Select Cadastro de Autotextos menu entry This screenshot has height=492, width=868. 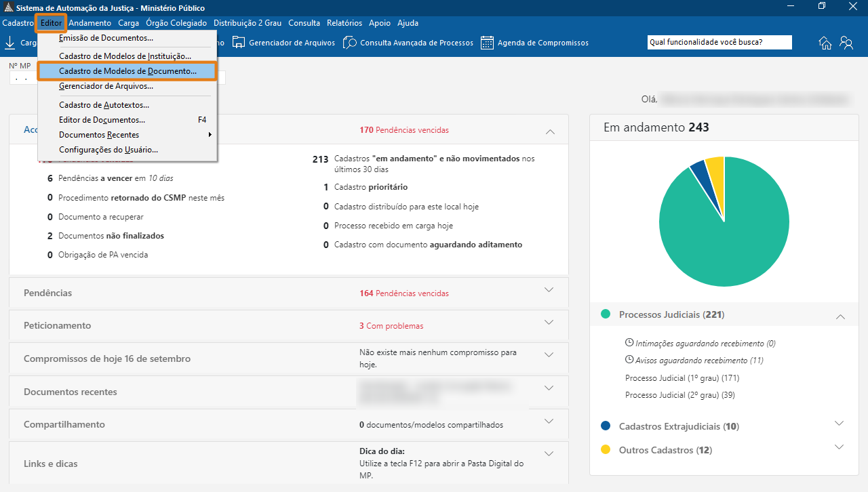coord(127,104)
